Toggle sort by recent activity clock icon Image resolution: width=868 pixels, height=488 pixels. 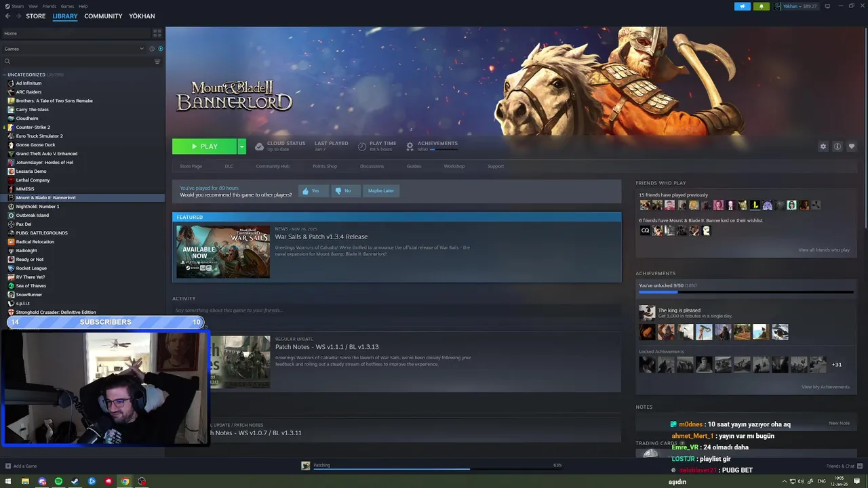pyautogui.click(x=151, y=49)
